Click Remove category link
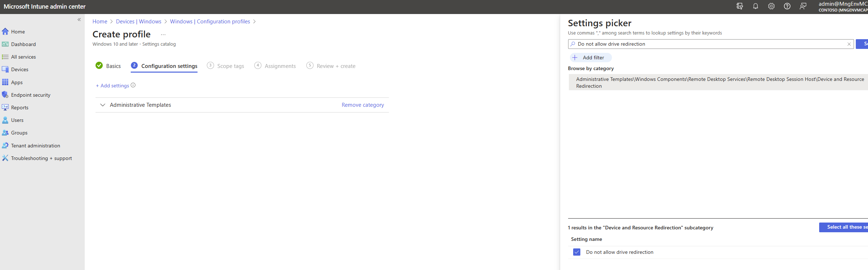The width and height of the screenshot is (868, 270). tap(363, 105)
